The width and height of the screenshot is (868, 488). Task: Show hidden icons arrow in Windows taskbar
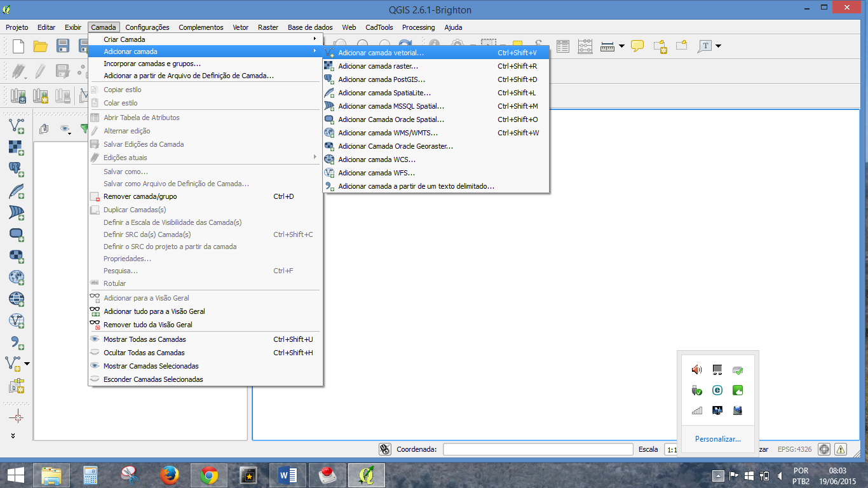[718, 475]
